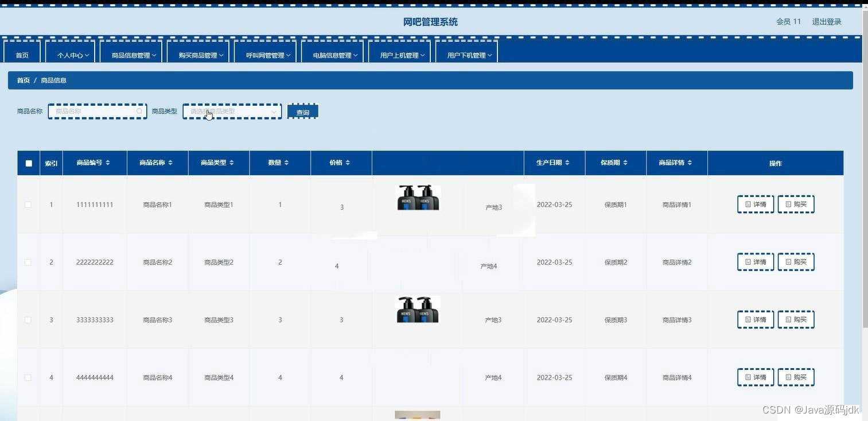Click 购买 for 商品名称2
This screenshot has height=421, width=868.
click(796, 262)
